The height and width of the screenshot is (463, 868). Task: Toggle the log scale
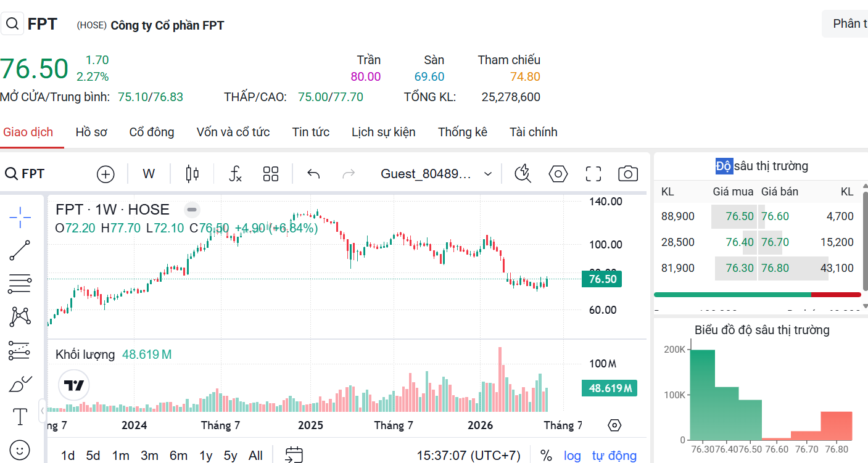tap(572, 456)
